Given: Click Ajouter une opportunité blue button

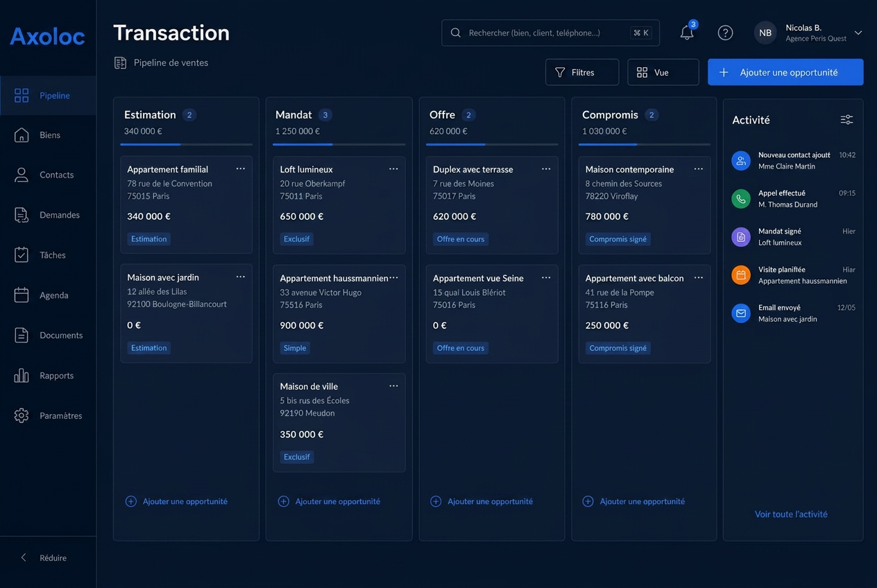Looking at the screenshot, I should [785, 72].
